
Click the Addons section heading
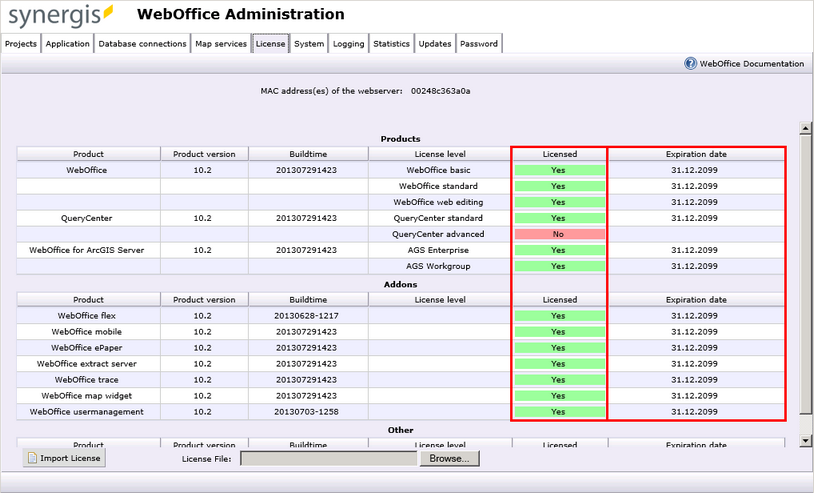pos(400,284)
